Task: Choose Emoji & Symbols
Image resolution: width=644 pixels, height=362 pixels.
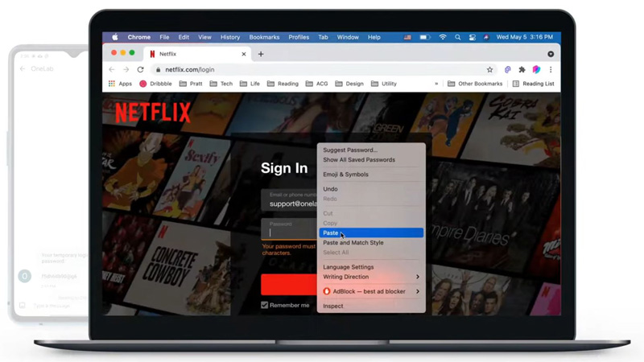Action: (371, 175)
